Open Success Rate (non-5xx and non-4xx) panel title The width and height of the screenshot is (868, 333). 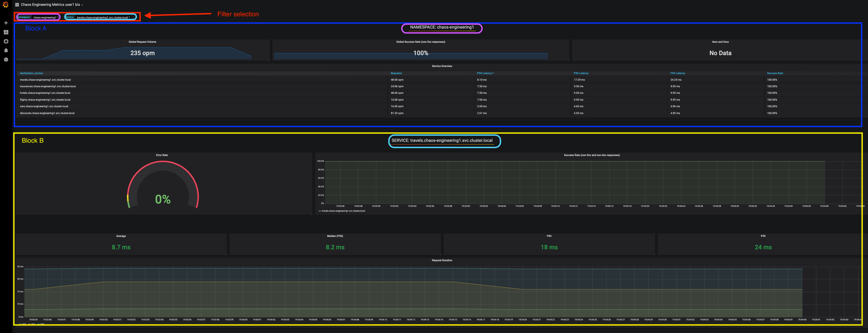[592, 155]
